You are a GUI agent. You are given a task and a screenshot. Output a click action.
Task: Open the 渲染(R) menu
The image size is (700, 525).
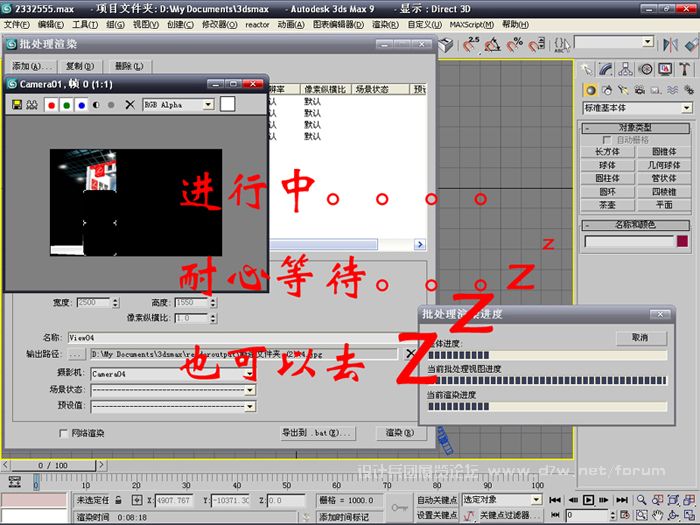pyautogui.click(x=385, y=25)
